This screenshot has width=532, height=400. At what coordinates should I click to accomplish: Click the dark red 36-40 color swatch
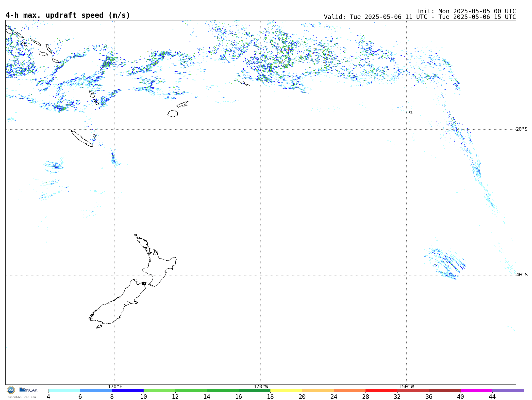[445, 391]
